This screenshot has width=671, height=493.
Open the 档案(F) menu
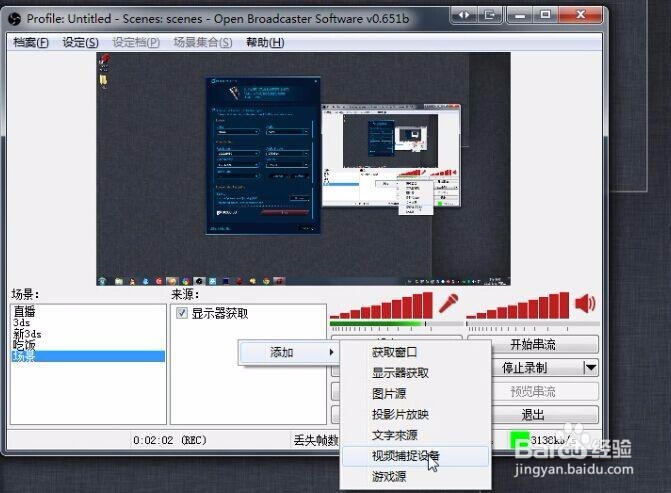31,42
